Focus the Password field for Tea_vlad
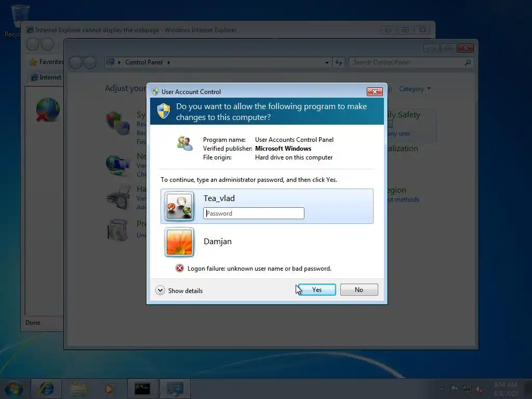 coord(254,214)
